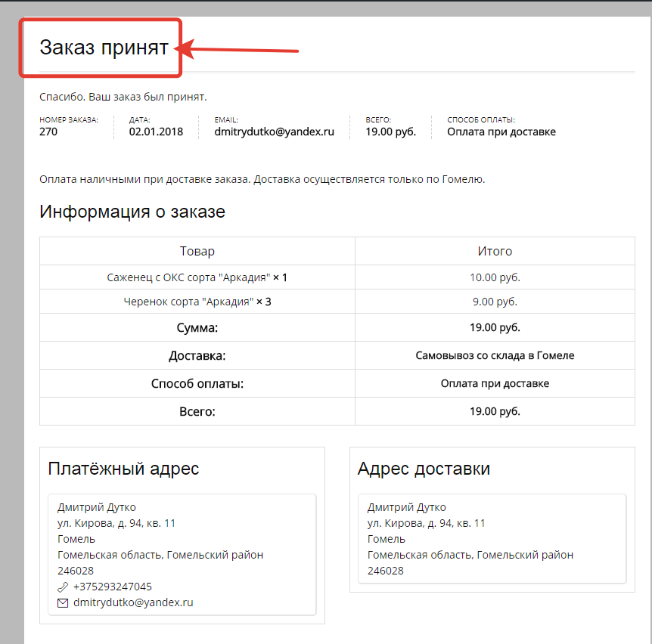
Task: Click name Дмитрий Дутко in delivery address
Action: click(406, 507)
